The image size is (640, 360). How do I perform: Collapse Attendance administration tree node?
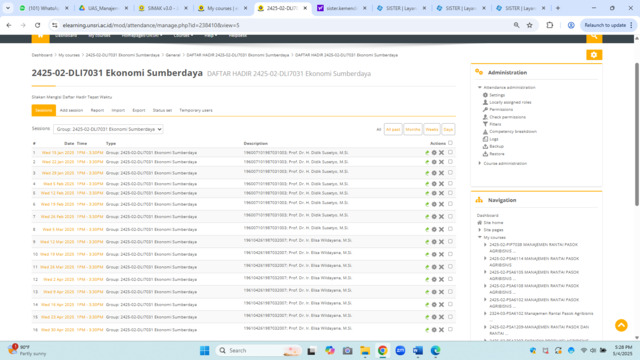point(480,87)
